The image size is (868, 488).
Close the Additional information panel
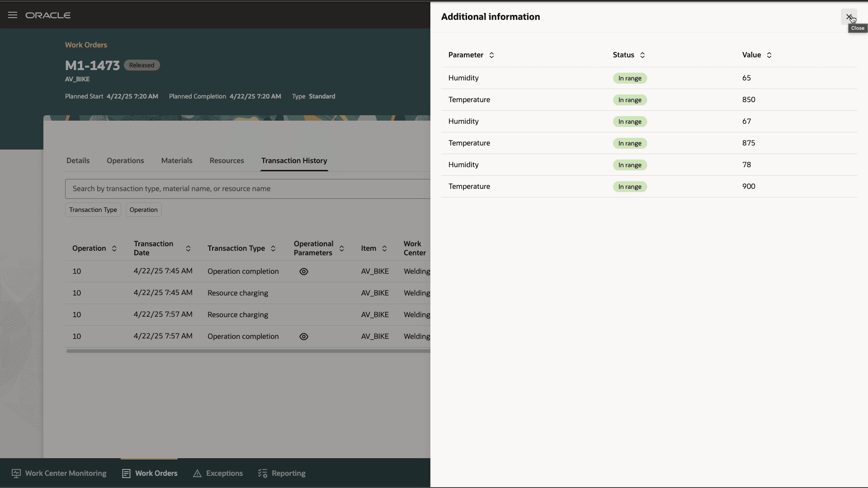click(849, 16)
